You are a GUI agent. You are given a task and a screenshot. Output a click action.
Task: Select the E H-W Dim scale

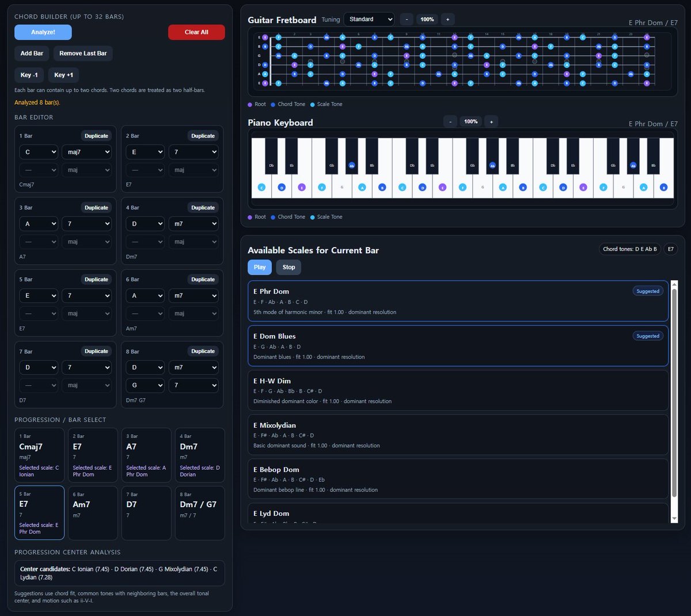(458, 390)
